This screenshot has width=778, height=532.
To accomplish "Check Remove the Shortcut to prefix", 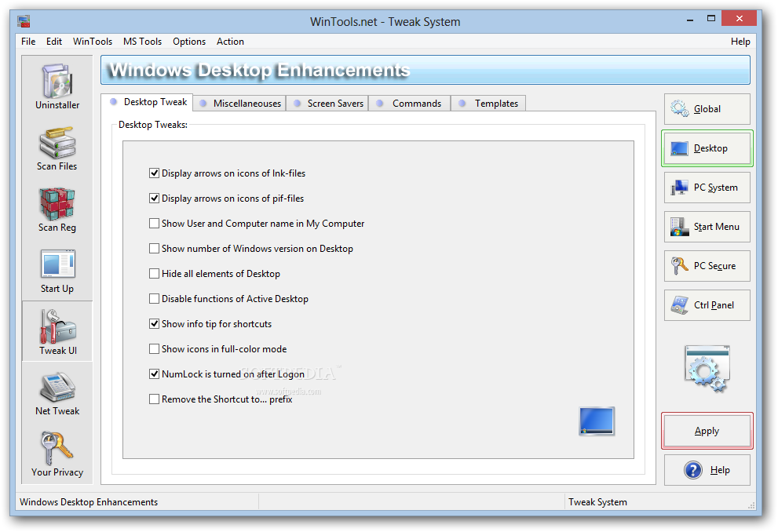I will pos(155,399).
